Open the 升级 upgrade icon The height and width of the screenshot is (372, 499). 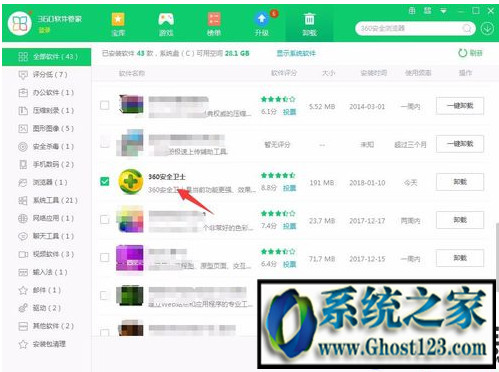pos(262,20)
